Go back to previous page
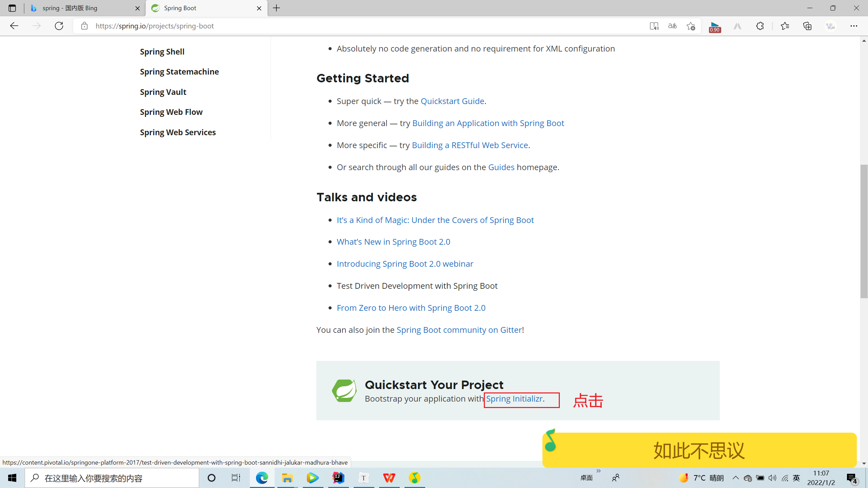Image resolution: width=868 pixels, height=488 pixels. pos(14,26)
